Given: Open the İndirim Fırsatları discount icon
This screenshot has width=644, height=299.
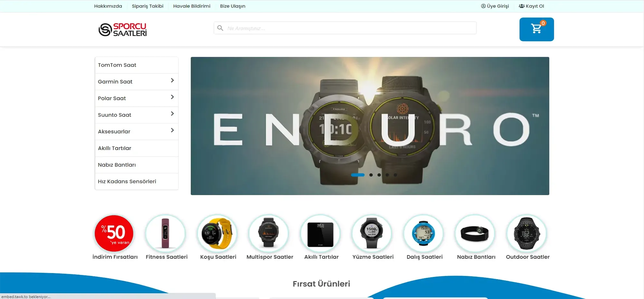Looking at the screenshot, I should point(114,233).
